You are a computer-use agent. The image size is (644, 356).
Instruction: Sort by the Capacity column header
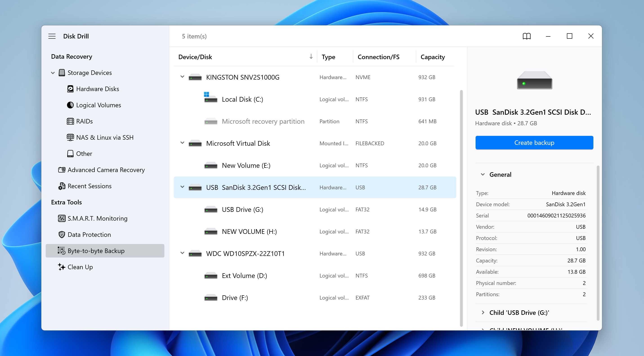point(432,57)
